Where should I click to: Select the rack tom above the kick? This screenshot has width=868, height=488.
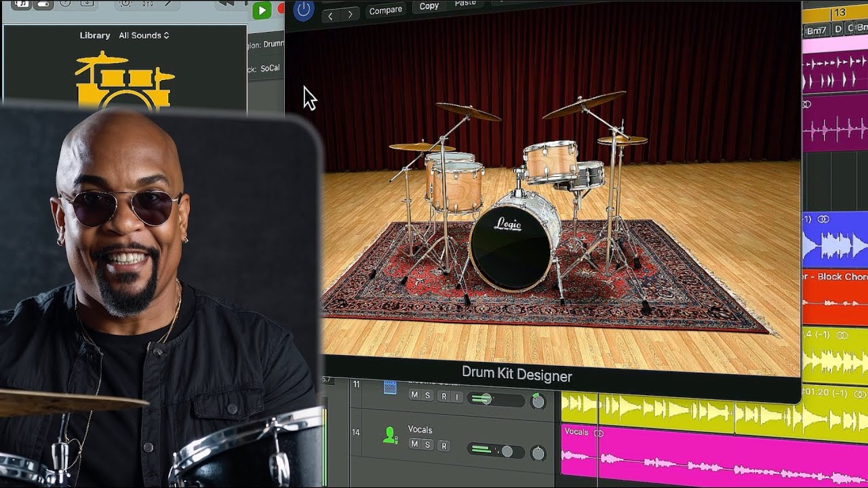click(551, 162)
